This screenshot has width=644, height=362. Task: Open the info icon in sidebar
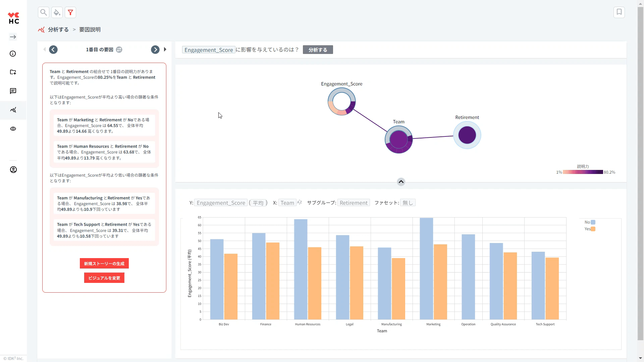(13, 54)
